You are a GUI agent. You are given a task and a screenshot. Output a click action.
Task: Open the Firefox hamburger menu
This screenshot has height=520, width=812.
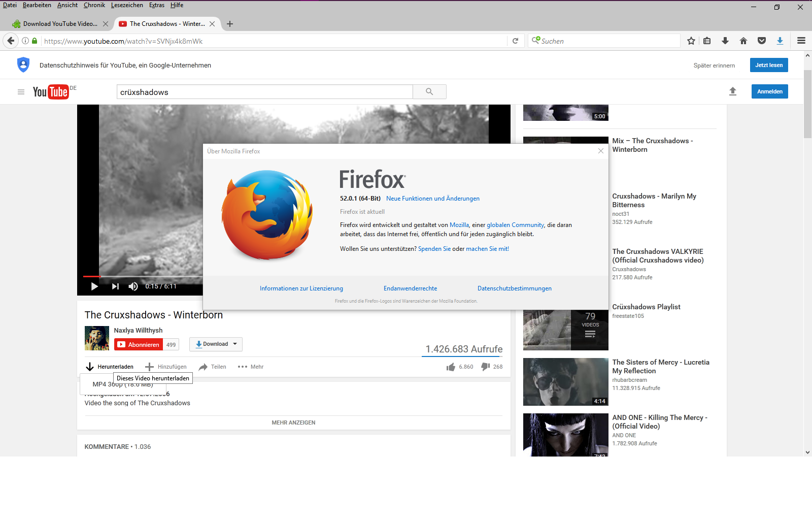point(801,41)
